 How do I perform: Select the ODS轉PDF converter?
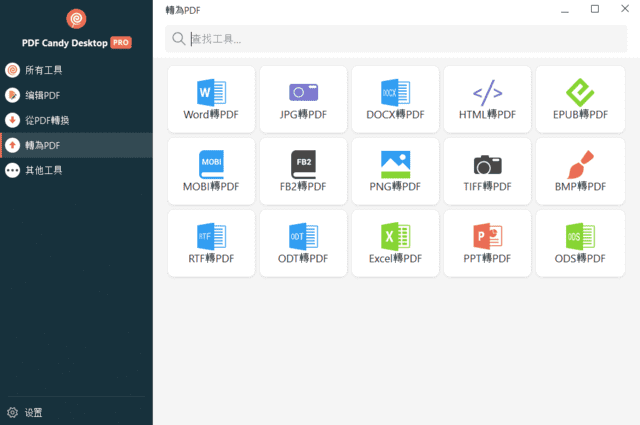[580, 243]
